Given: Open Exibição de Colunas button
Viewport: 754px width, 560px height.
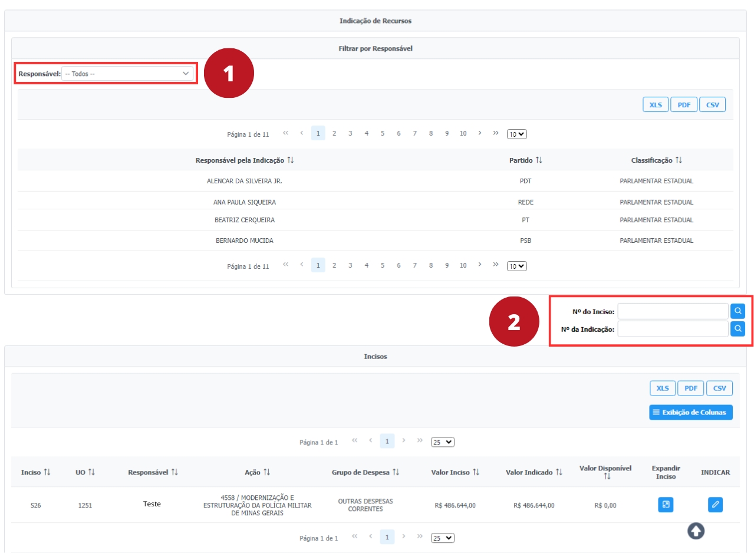Looking at the screenshot, I should (x=690, y=412).
